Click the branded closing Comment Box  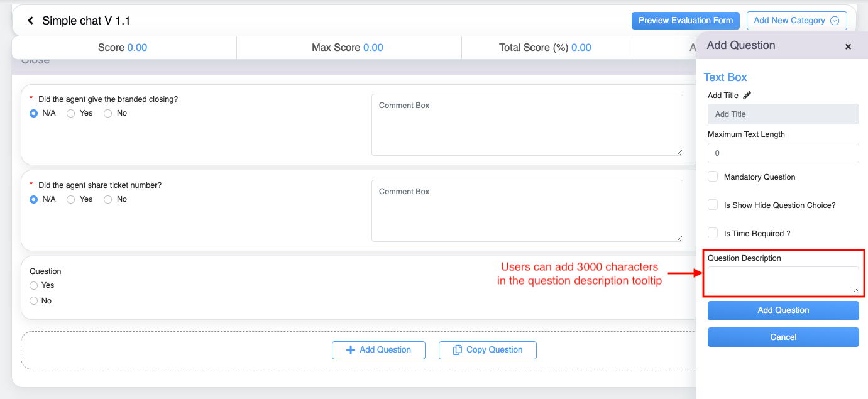(x=527, y=124)
